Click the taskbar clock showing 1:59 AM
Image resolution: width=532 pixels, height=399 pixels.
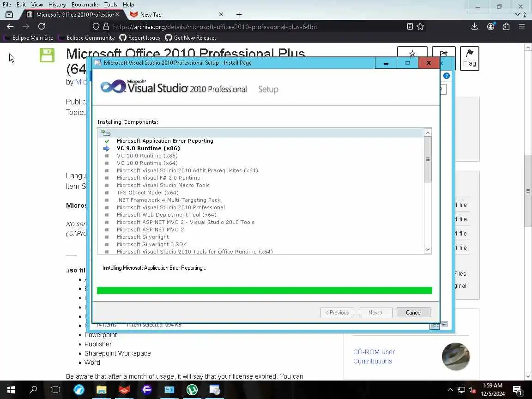coord(493,389)
